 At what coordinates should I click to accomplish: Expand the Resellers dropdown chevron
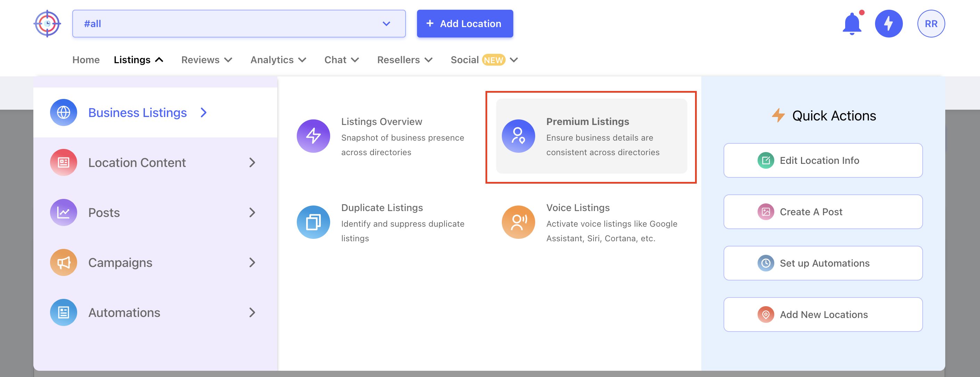click(x=428, y=60)
